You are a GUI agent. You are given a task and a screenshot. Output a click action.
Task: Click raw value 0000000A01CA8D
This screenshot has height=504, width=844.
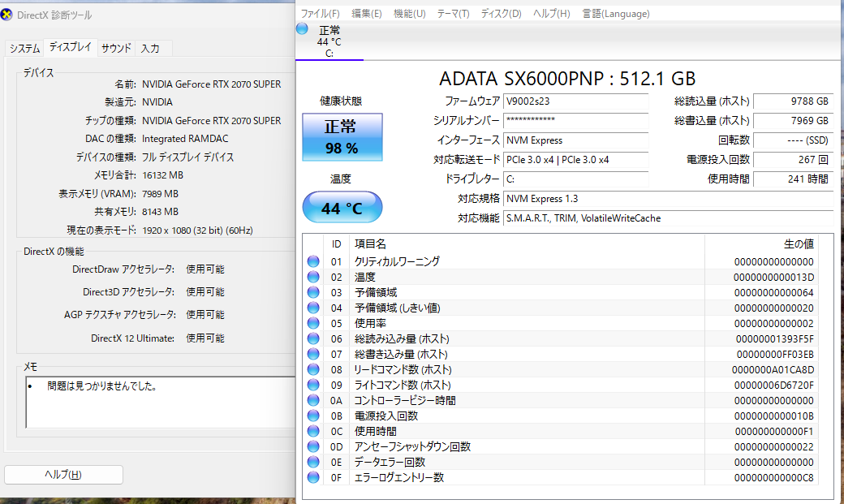coord(773,370)
